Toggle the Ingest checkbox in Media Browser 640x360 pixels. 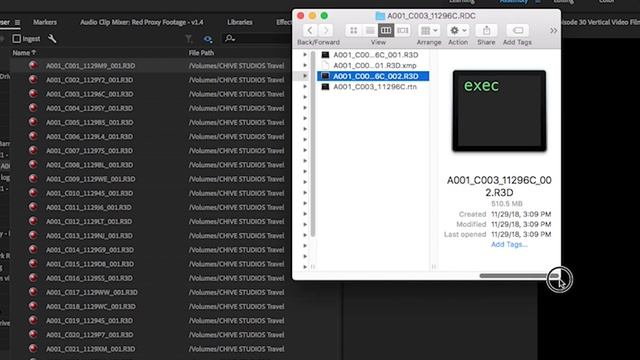[16, 39]
